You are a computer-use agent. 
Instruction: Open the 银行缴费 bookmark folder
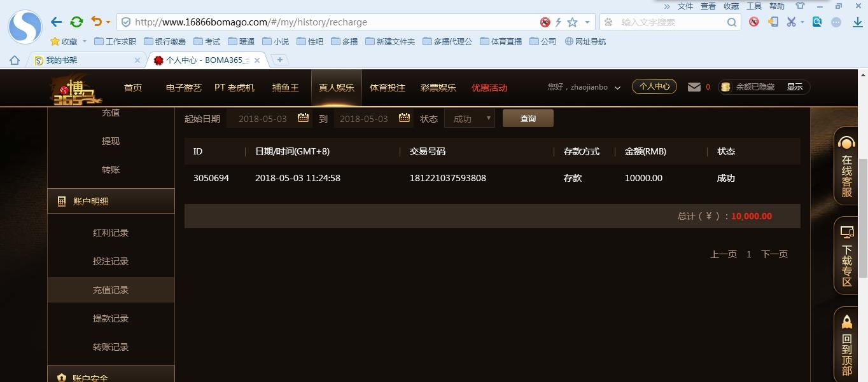(x=165, y=41)
